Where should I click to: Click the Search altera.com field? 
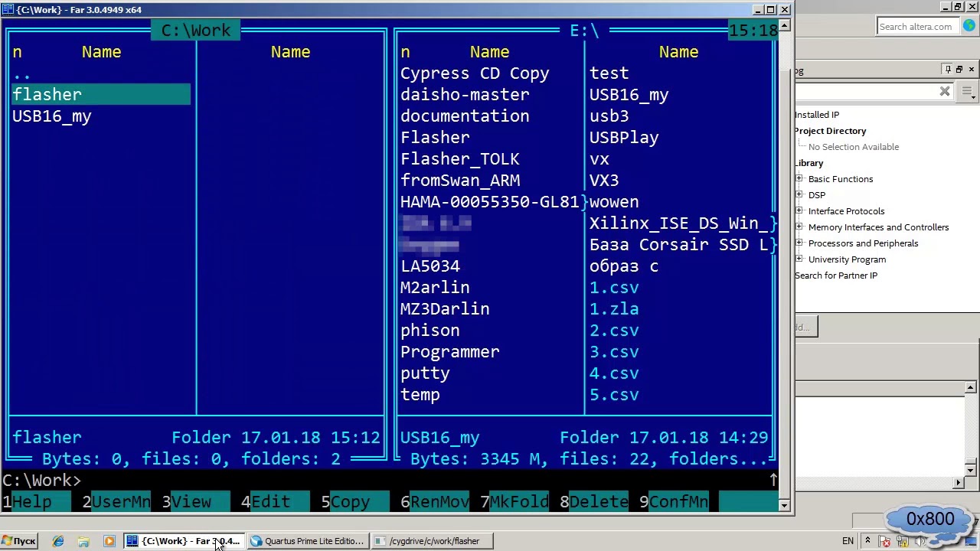pyautogui.click(x=916, y=27)
